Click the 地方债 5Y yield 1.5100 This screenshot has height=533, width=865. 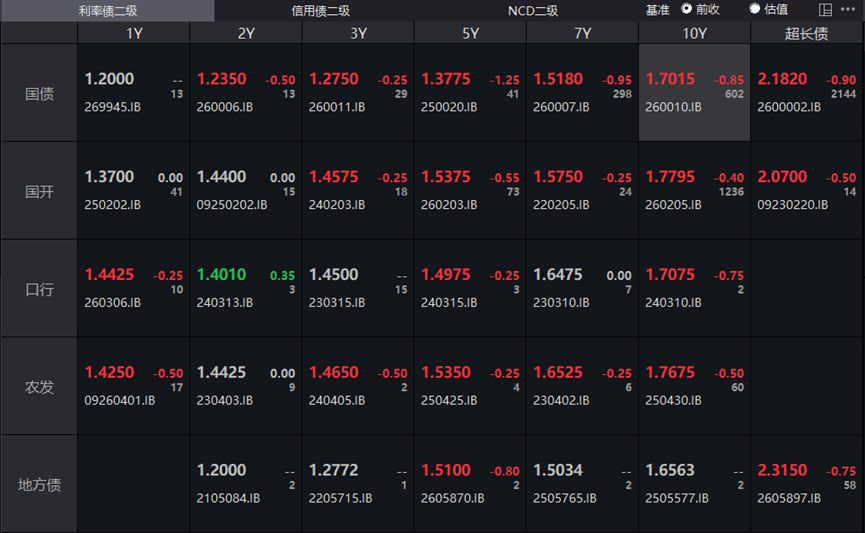pyautogui.click(x=446, y=470)
